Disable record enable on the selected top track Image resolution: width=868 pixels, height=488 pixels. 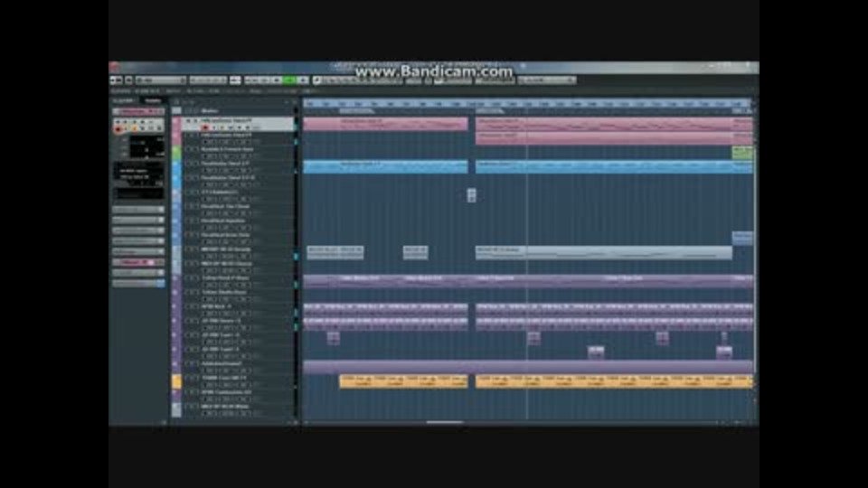click(x=205, y=127)
